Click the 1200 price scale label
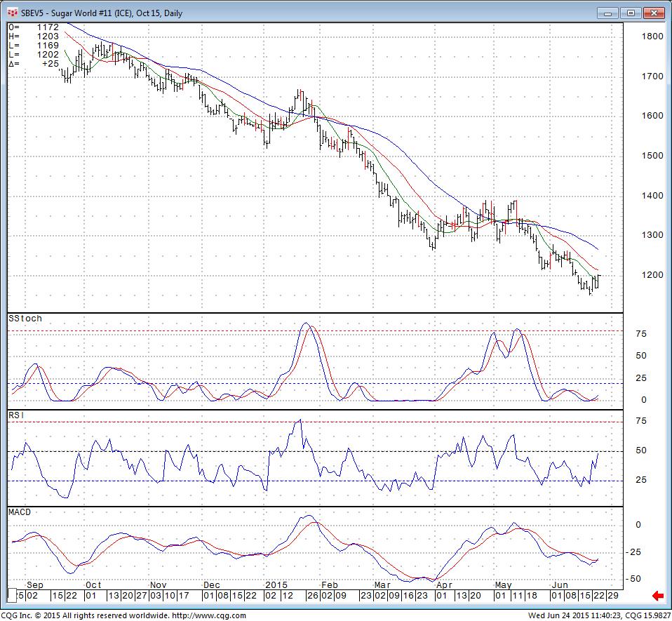Image resolution: width=672 pixels, height=621 pixels. point(652,275)
